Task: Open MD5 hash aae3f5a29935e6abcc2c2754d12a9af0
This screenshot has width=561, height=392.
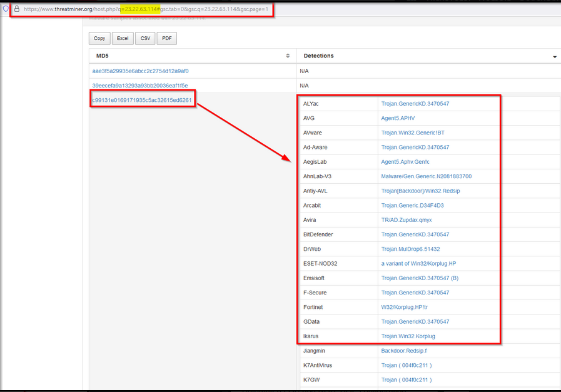Action: 140,71
